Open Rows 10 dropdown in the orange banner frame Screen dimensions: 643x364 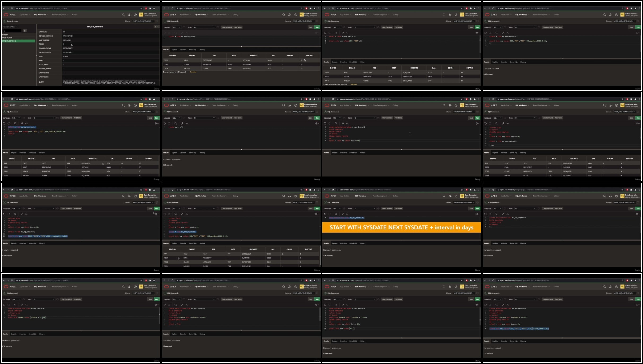[365, 208]
